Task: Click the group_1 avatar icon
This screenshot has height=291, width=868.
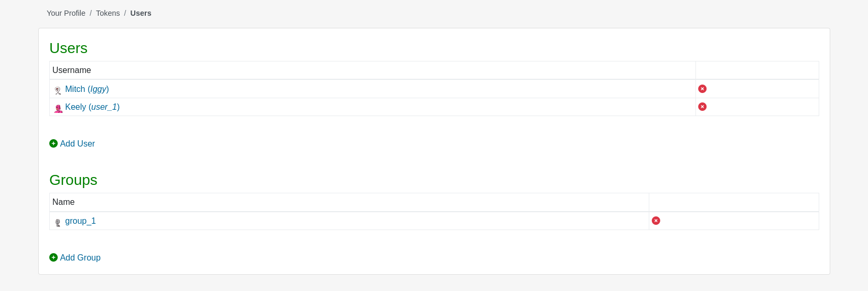Action: click(x=58, y=223)
